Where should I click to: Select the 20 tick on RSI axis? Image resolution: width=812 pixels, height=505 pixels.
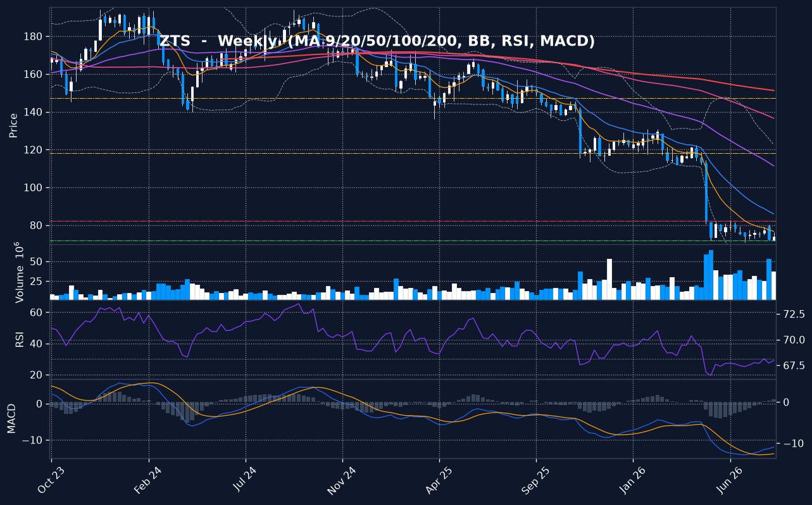click(x=37, y=375)
